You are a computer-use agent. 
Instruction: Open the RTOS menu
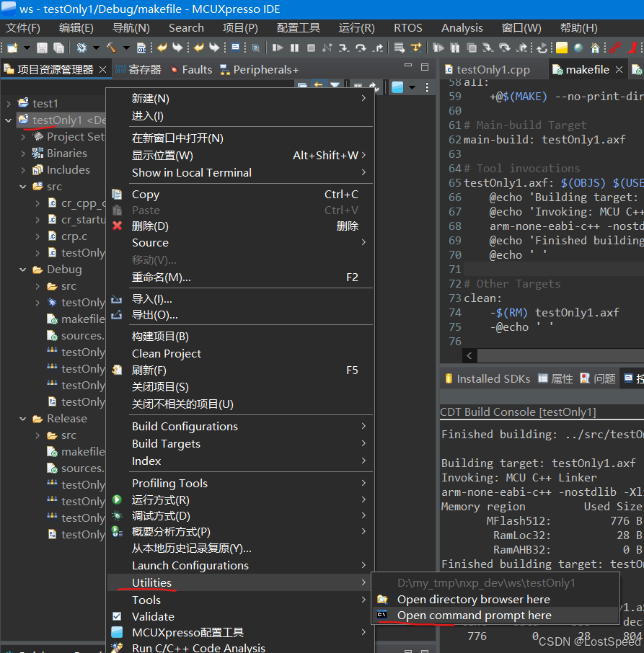(407, 28)
